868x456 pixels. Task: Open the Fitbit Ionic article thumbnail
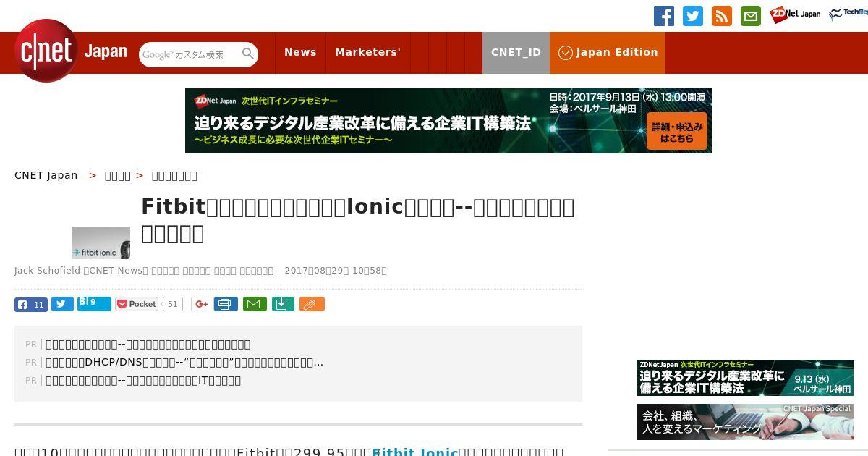coord(101,242)
